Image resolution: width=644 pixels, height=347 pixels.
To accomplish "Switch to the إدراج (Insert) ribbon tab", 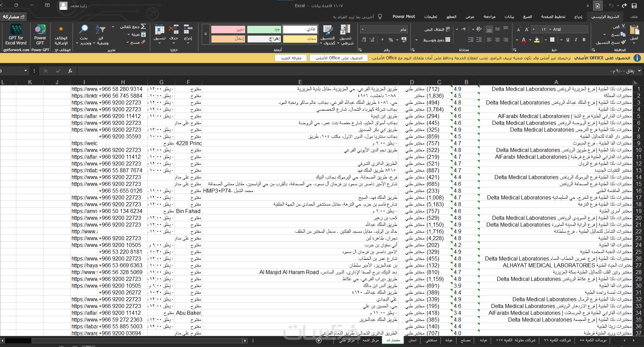I will 578,17.
